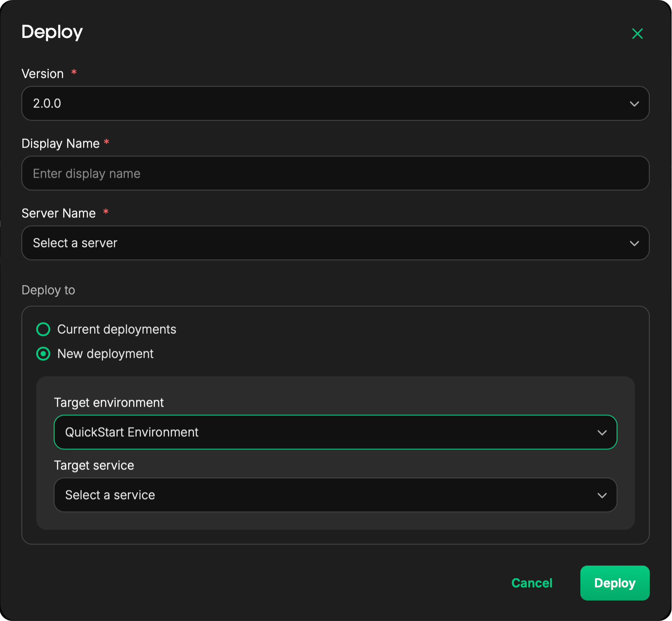Click the "Target environment" field label

[x=109, y=403]
